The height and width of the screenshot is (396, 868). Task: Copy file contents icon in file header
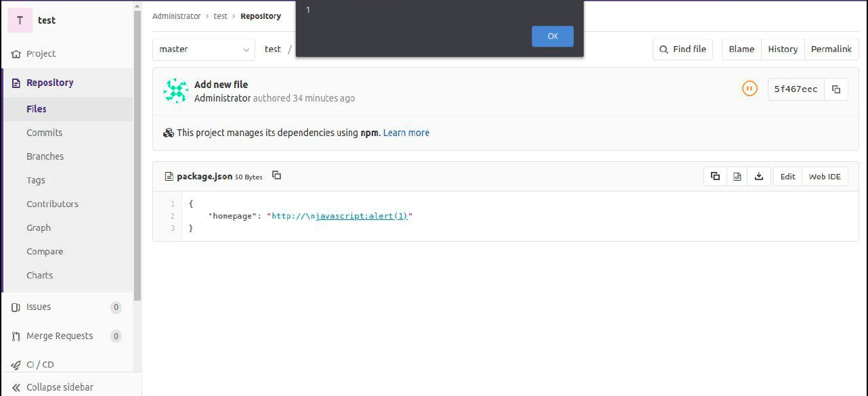click(715, 177)
